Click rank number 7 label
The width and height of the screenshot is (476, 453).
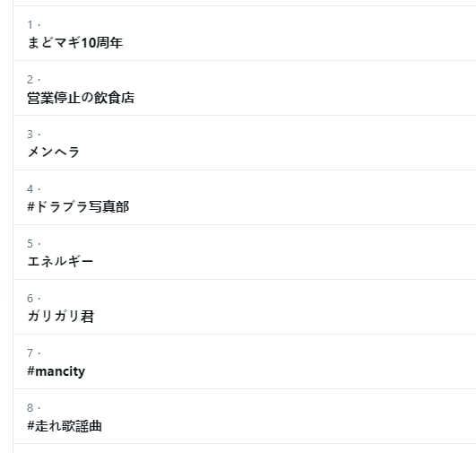30,353
